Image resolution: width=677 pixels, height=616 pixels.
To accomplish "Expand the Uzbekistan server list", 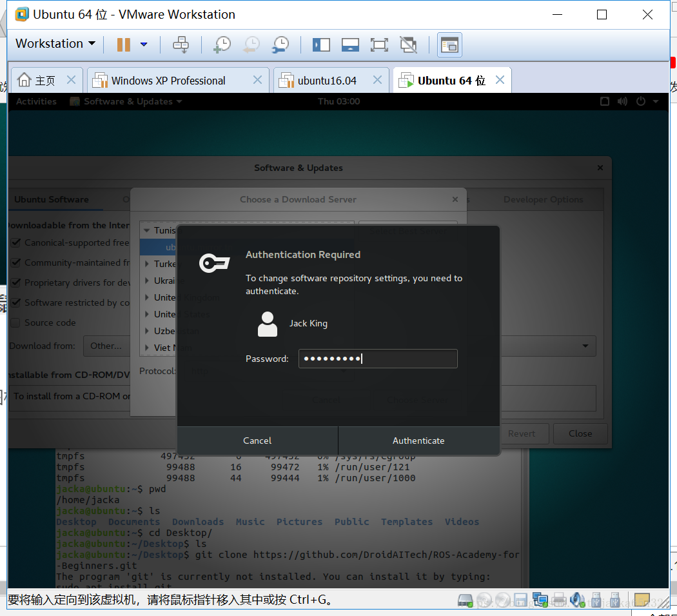I will [x=147, y=331].
